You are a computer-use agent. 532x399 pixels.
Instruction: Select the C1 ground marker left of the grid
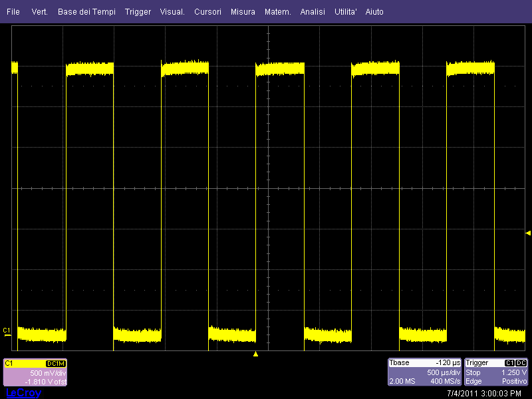(7, 332)
